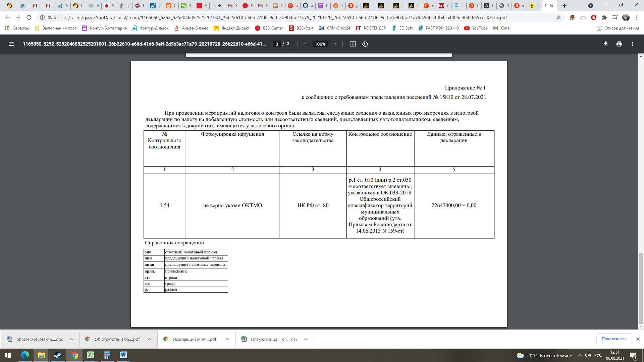This screenshot has height=362, width=644.
Task: Open downloaded Опт-розница ПК xlsx file
Action: 269,339
